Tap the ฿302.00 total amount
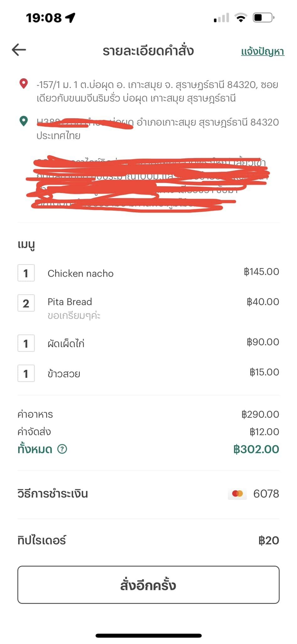 click(256, 449)
